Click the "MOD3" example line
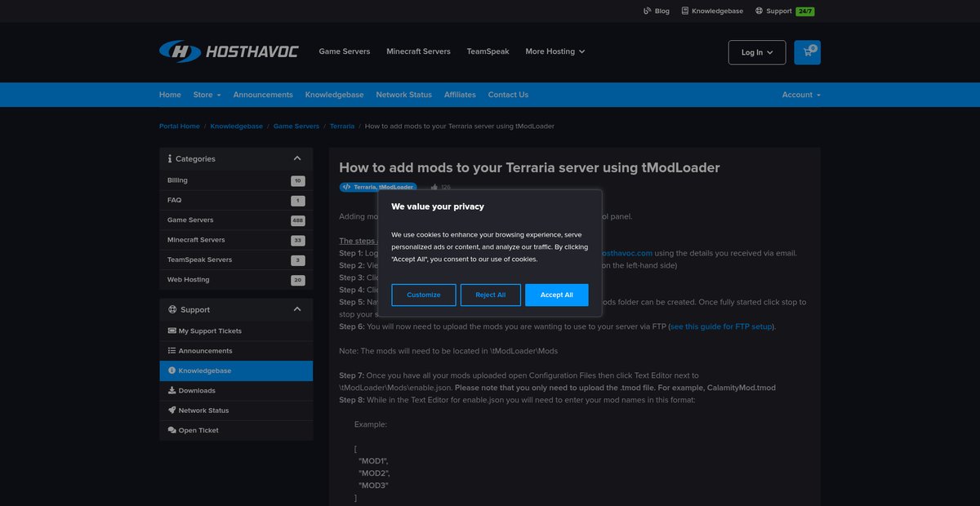This screenshot has width=980, height=506. 373,486
